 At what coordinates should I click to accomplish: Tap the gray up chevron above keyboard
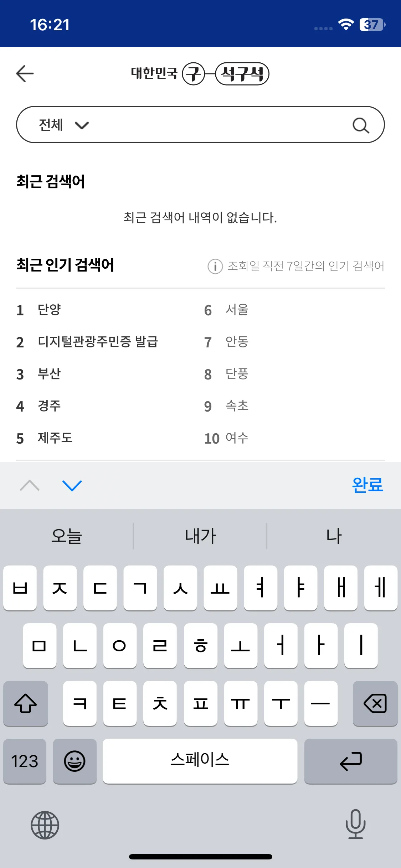pyautogui.click(x=30, y=485)
